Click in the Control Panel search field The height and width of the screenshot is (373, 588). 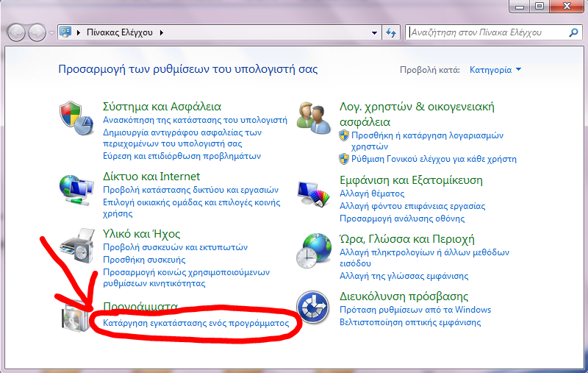point(485,33)
